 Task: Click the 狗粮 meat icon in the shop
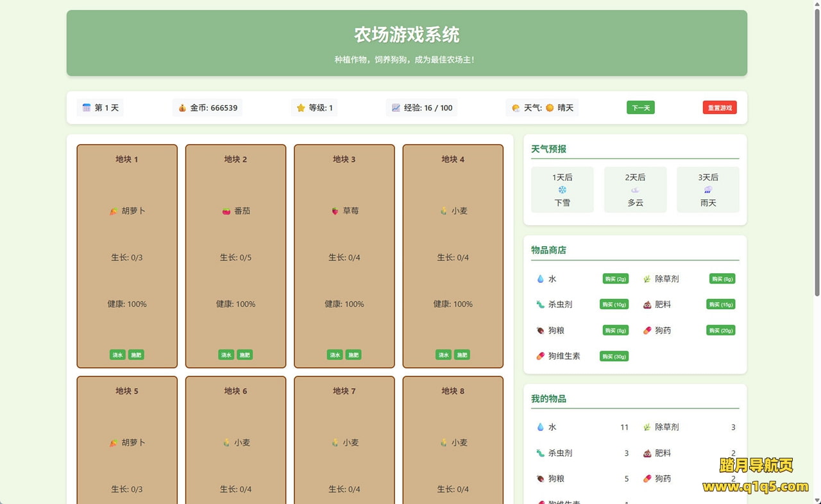click(540, 331)
